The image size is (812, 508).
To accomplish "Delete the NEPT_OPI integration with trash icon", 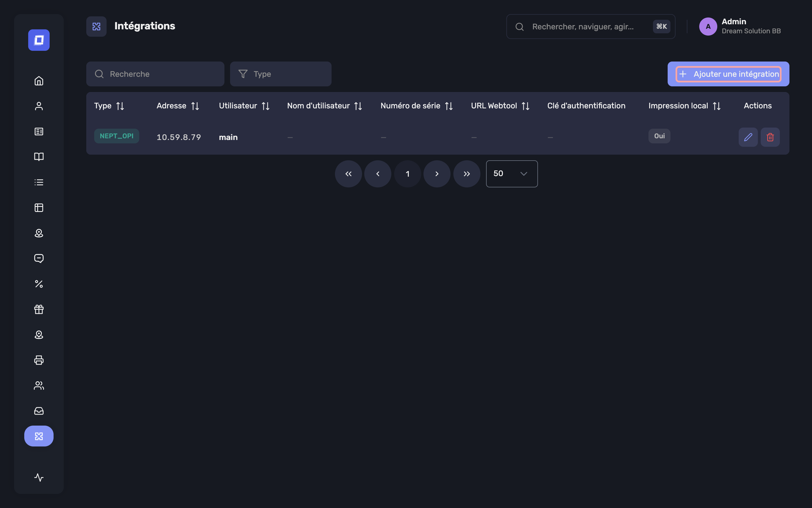I will tap(770, 137).
